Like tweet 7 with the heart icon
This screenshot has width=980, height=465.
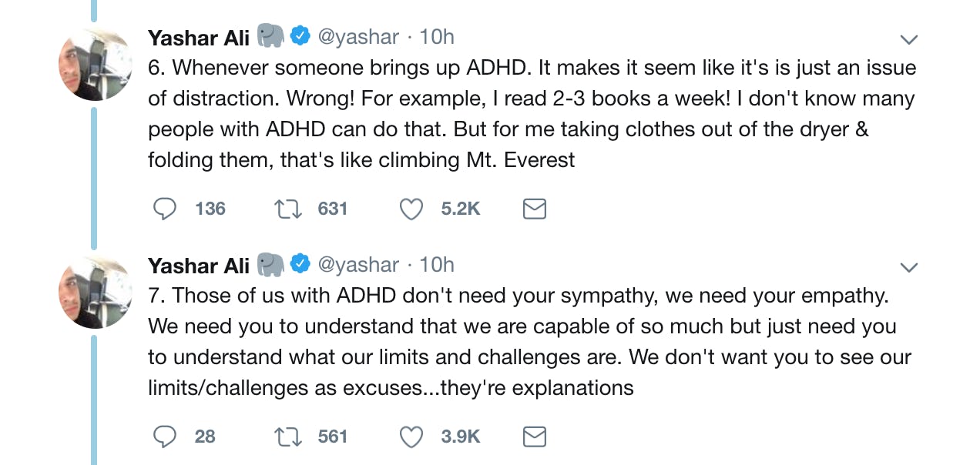[x=411, y=436]
